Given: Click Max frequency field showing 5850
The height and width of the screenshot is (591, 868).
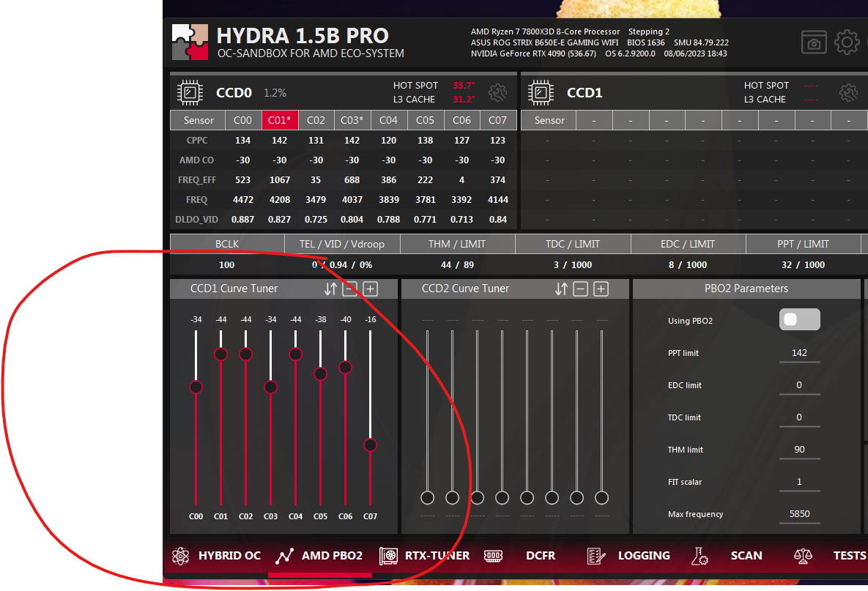Looking at the screenshot, I should pyautogui.click(x=799, y=514).
